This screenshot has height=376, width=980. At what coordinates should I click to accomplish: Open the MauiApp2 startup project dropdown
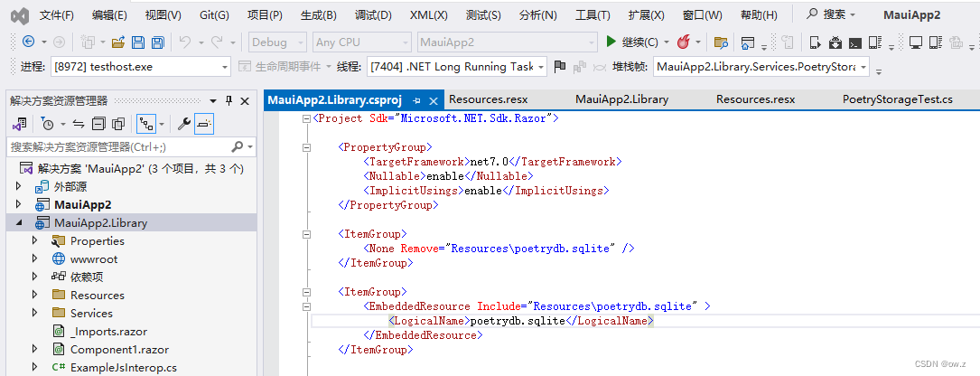(x=508, y=42)
